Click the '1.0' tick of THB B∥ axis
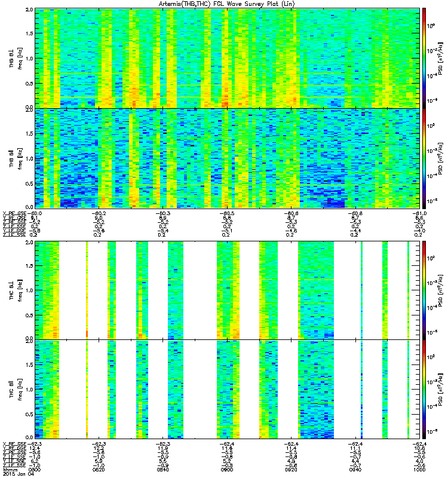 (x=29, y=158)
